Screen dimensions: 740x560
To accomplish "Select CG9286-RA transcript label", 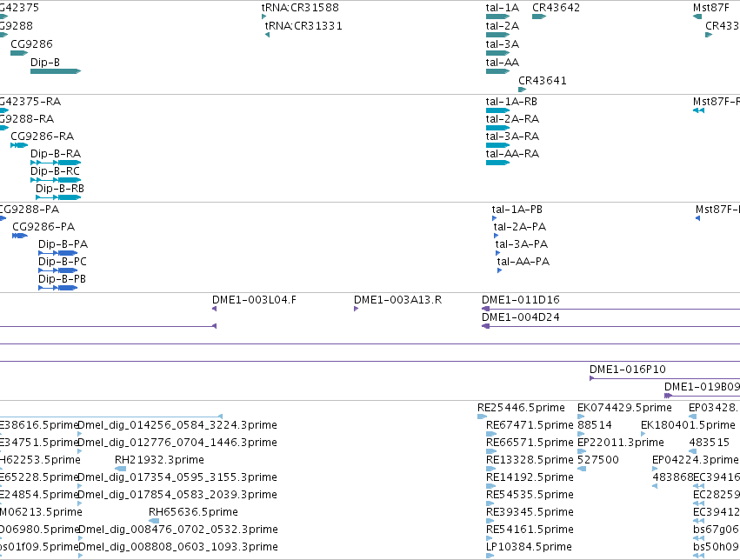I will pyautogui.click(x=42, y=137).
